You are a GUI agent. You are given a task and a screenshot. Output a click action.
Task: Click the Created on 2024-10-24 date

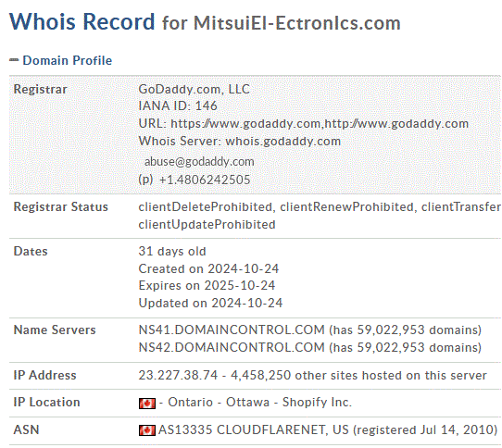(x=208, y=268)
